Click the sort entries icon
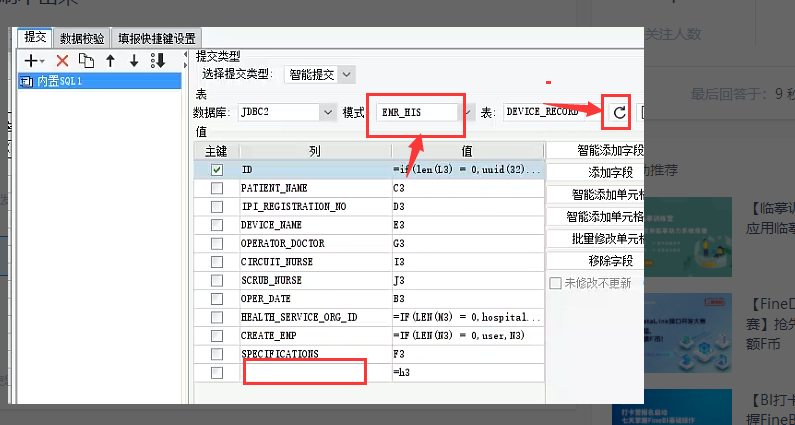 click(158, 61)
